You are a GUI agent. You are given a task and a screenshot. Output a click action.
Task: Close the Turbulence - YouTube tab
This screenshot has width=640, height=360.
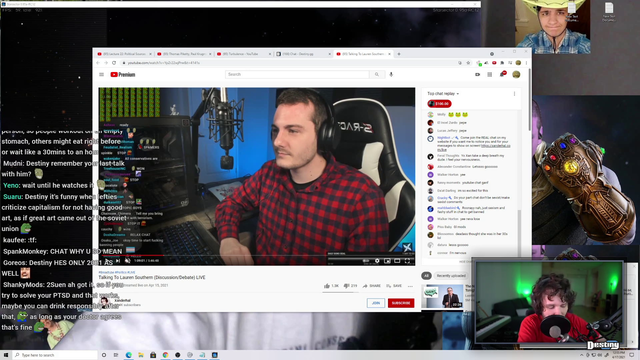tap(270, 54)
